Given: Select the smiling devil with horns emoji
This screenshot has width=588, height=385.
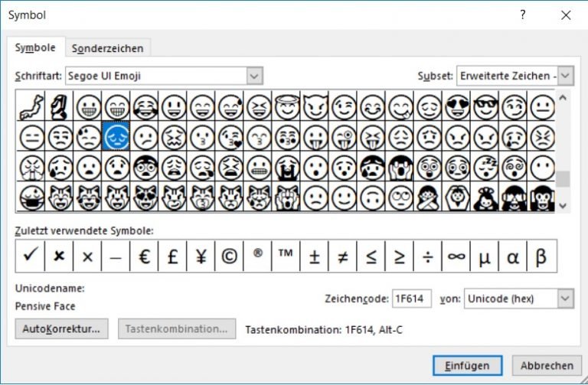Looking at the screenshot, I should coord(315,106).
